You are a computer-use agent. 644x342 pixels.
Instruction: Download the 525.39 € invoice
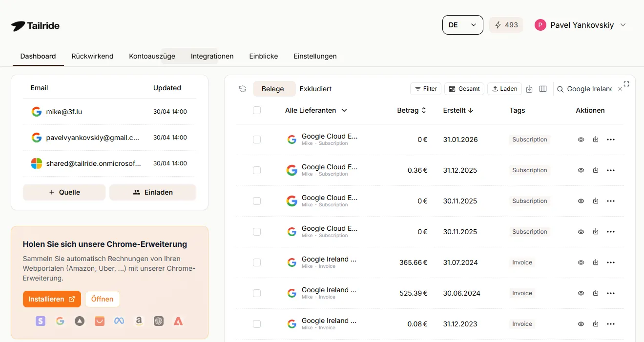point(596,293)
